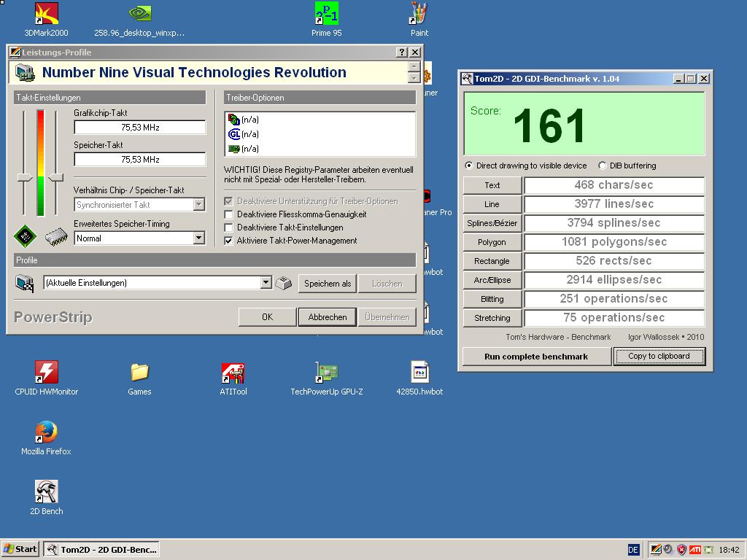
Task: Run the Line benchmark button
Action: point(492,204)
